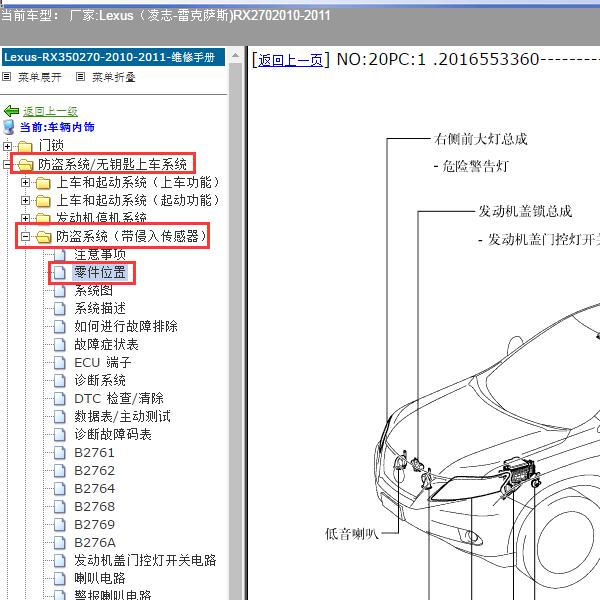The image size is (600, 600).
Task: Click the 如何进行故障排除 document icon
Action: (x=59, y=326)
